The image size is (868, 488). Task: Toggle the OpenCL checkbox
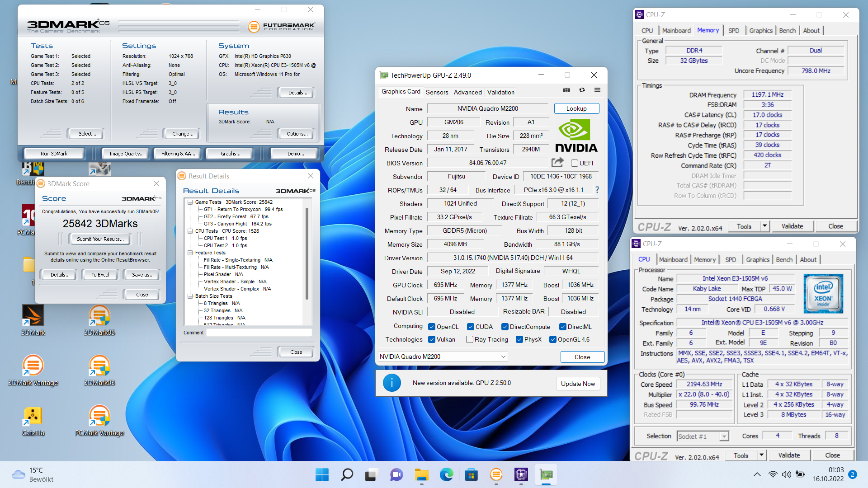tap(432, 327)
